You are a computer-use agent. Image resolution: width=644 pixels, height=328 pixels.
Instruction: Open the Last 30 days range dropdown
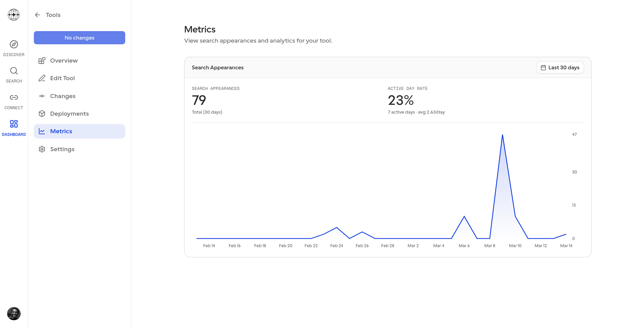tap(560, 68)
